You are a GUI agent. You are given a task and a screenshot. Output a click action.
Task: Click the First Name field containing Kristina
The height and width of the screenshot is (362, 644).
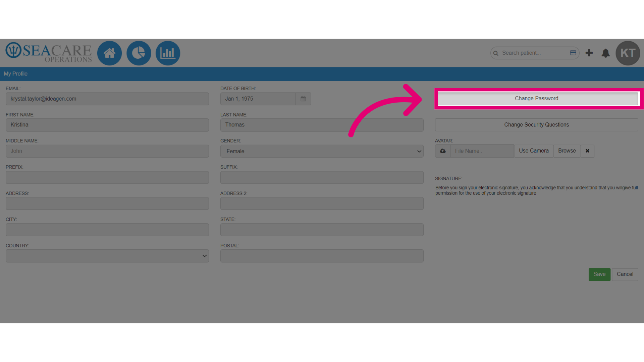[107, 125]
